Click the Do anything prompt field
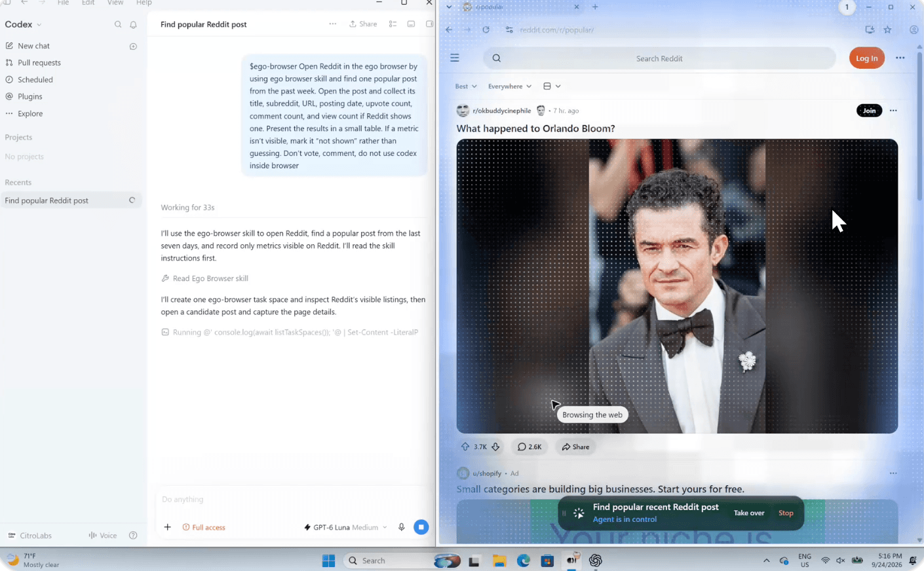 [292, 499]
